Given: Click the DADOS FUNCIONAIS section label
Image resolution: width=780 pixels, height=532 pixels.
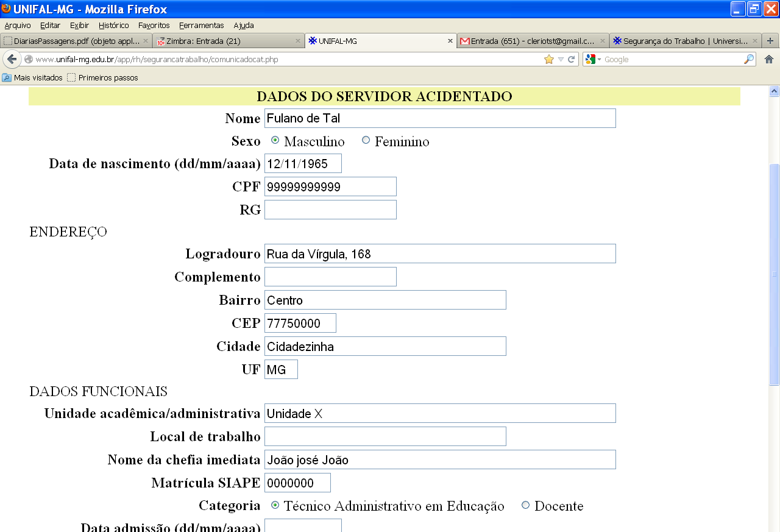Looking at the screenshot, I should [x=98, y=391].
